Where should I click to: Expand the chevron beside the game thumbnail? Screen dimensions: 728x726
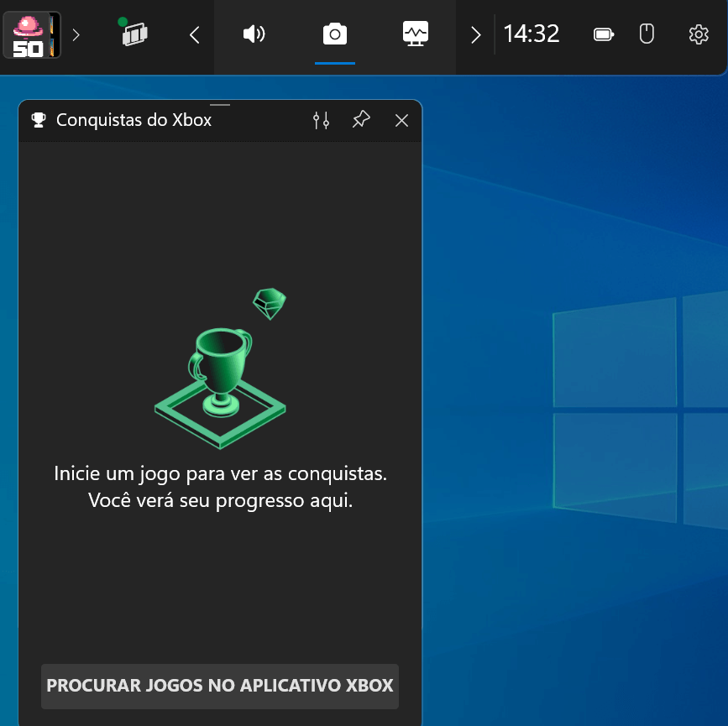(76, 34)
